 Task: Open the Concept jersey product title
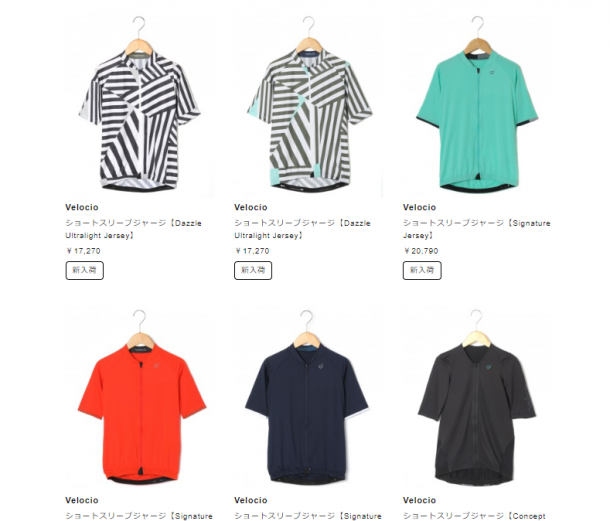(x=474, y=516)
